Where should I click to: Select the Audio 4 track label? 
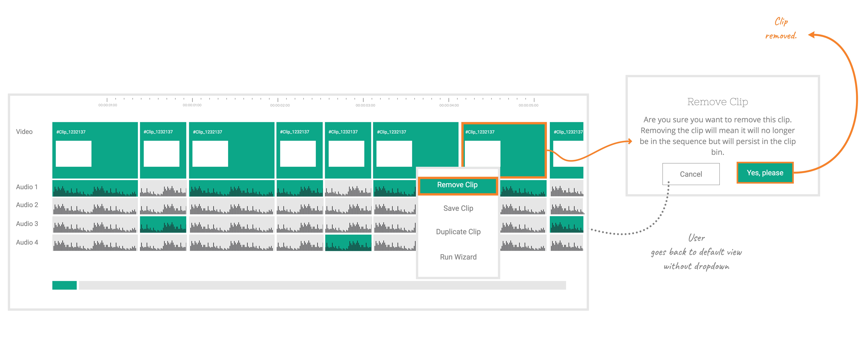pyautogui.click(x=27, y=242)
